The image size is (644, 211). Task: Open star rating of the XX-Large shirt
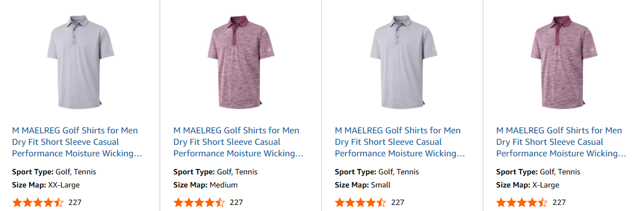coord(38,202)
